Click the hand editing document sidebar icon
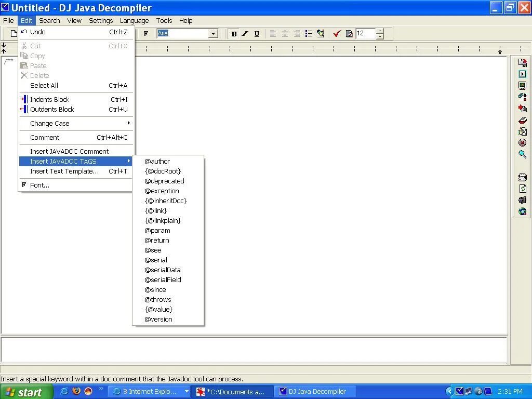 click(x=523, y=131)
